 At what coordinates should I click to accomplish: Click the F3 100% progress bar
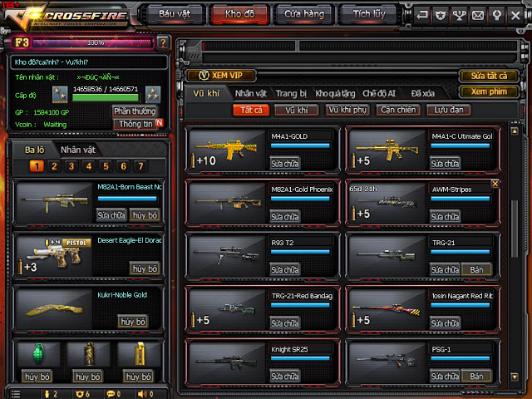(92, 42)
